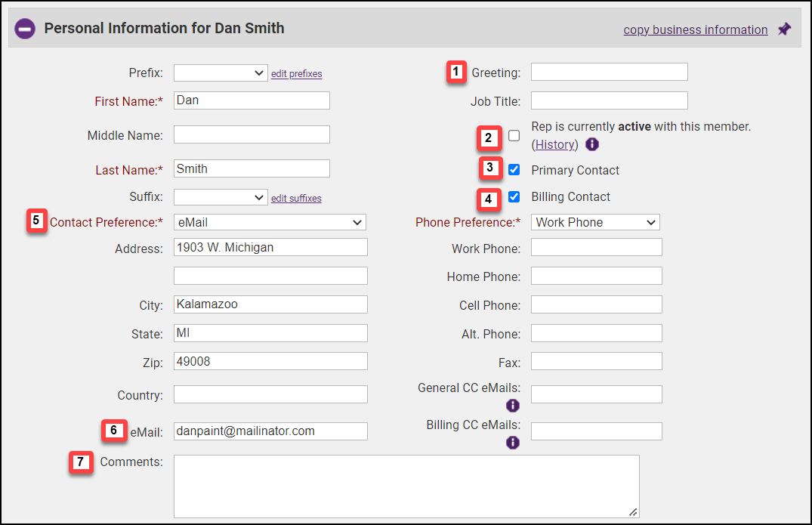The width and height of the screenshot is (812, 525).
Task: Collapse the Personal Information section
Action: pyautogui.click(x=25, y=29)
